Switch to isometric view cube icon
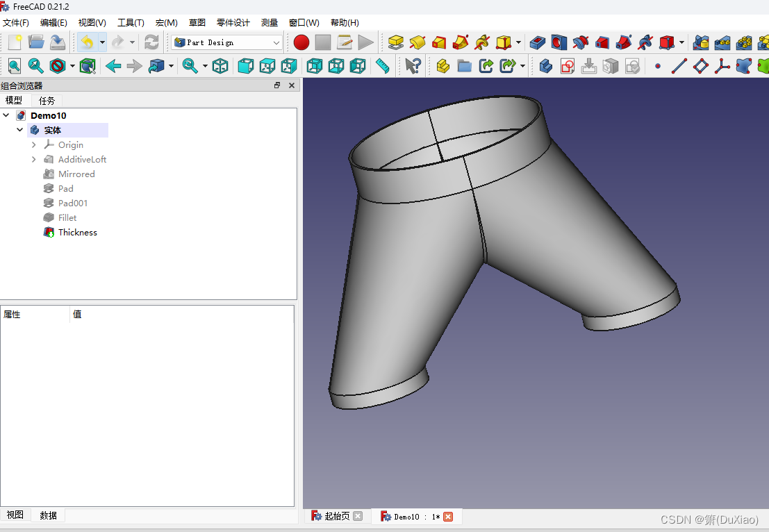The width and height of the screenshot is (769, 532). coord(220,66)
